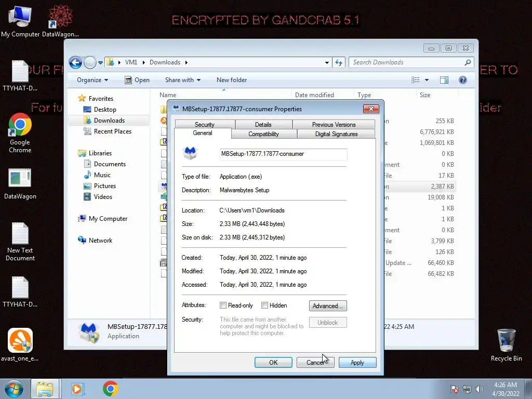Open the Share with dropdown
Viewport: 532px width, 399px height.
[x=182, y=80]
